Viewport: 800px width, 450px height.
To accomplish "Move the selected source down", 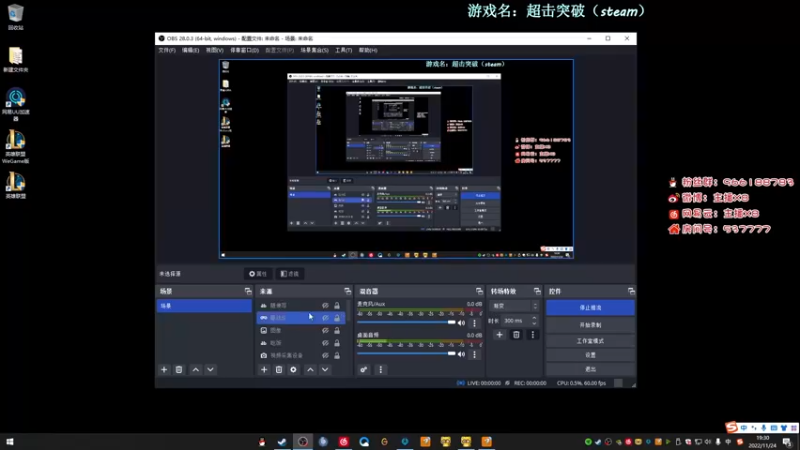I will coord(325,369).
